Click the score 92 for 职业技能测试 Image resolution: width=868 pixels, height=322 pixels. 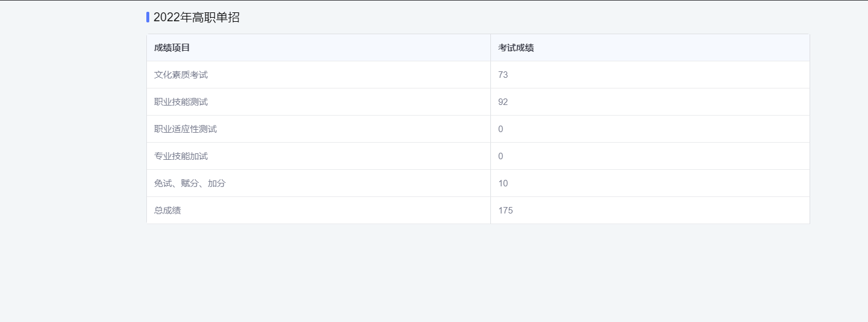(503, 102)
